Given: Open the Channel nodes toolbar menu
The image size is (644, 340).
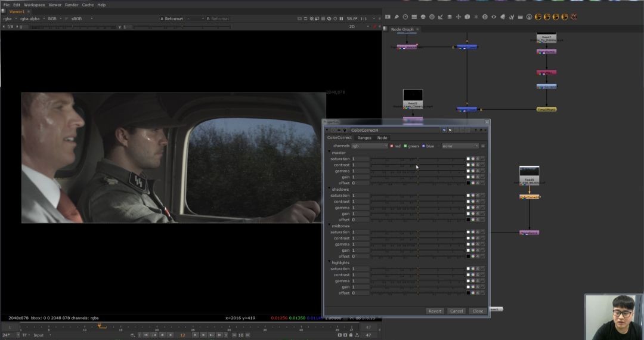Looking at the screenshot, I should coord(414,17).
